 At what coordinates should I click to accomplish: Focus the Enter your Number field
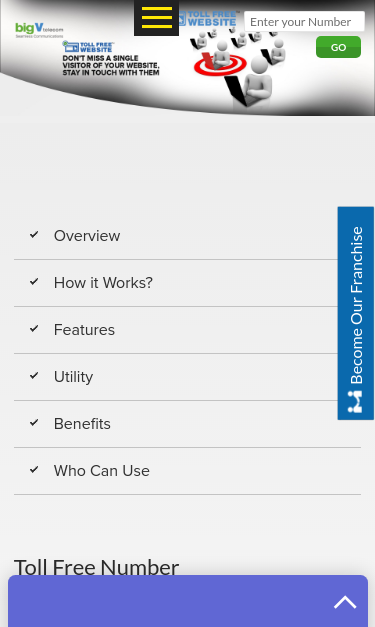(304, 22)
